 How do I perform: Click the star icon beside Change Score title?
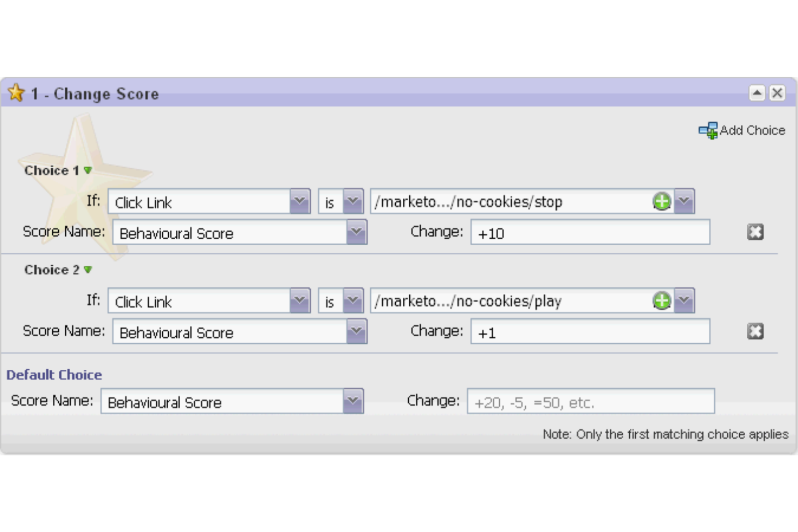pos(18,93)
